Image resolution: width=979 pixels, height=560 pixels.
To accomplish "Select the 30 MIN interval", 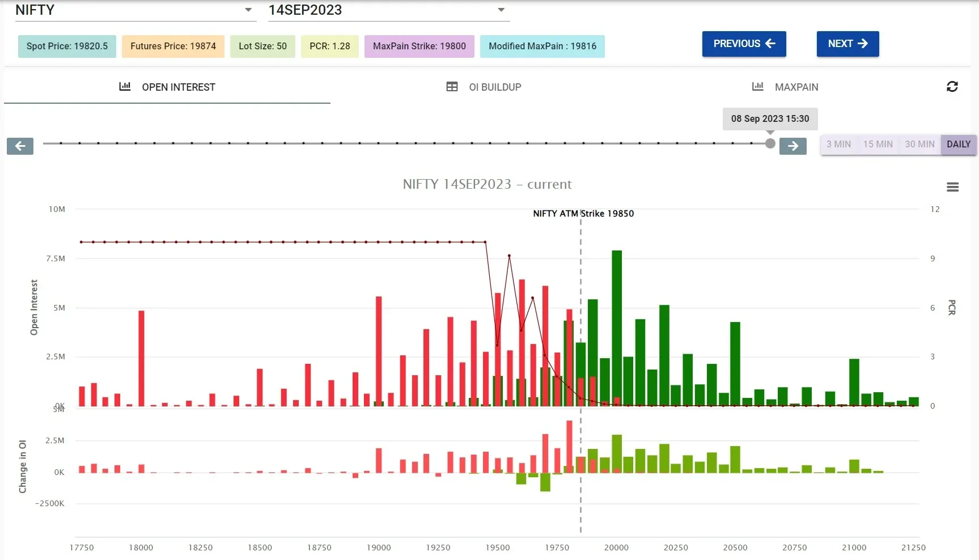I will pyautogui.click(x=919, y=145).
